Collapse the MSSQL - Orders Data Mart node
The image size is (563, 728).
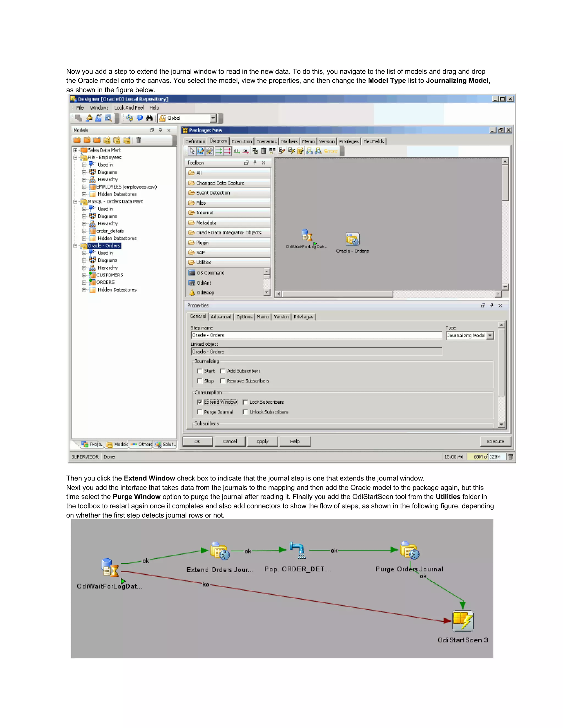tap(75, 202)
